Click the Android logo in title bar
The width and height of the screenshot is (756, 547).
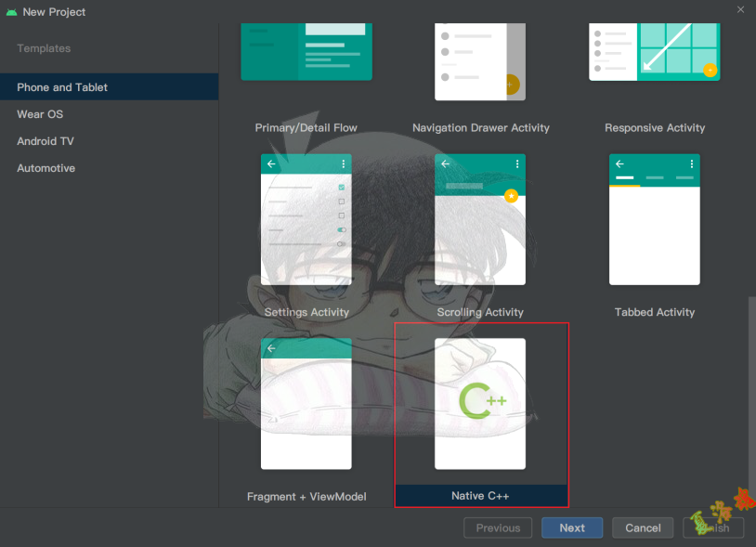pos(11,12)
